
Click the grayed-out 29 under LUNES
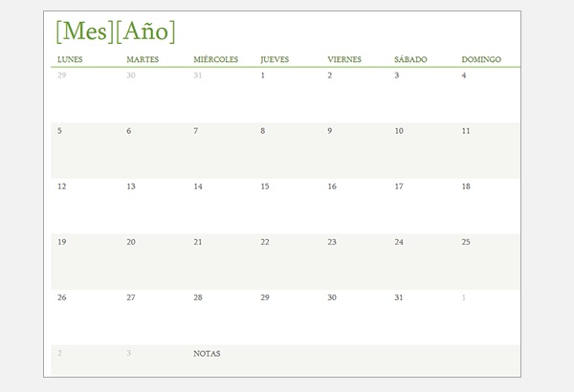pos(62,76)
